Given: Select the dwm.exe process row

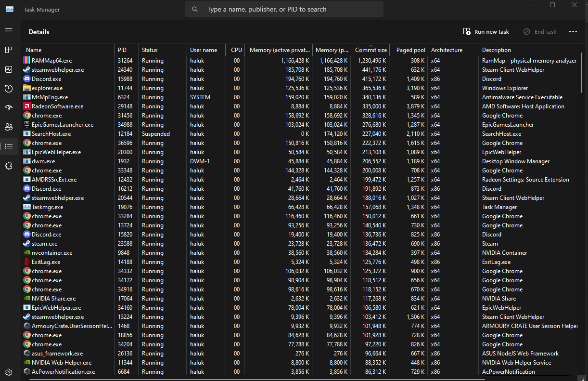Looking at the screenshot, I should [x=300, y=161].
